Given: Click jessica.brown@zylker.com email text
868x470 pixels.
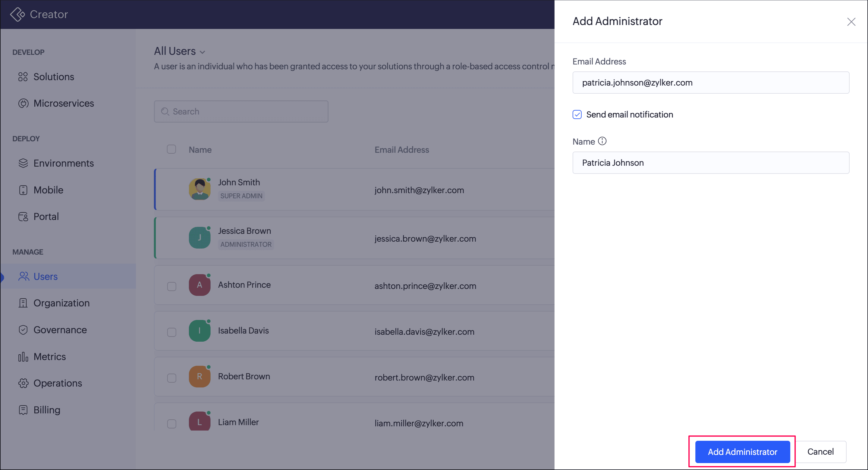Looking at the screenshot, I should (x=425, y=239).
